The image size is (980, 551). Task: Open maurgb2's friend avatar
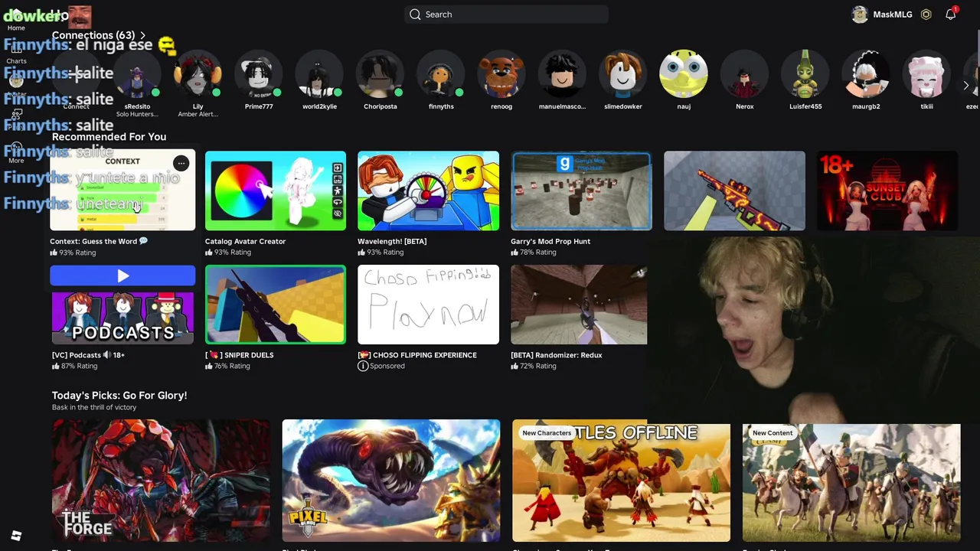(x=866, y=73)
